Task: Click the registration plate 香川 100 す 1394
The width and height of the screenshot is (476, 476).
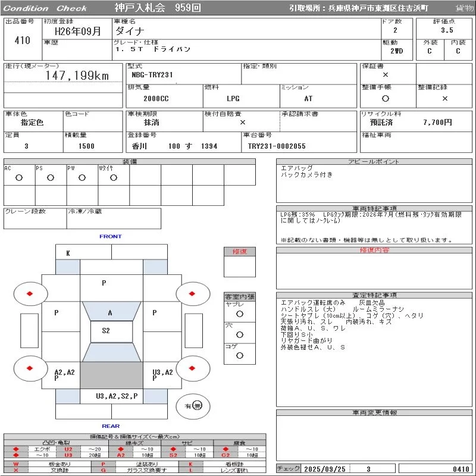Action: (174, 146)
